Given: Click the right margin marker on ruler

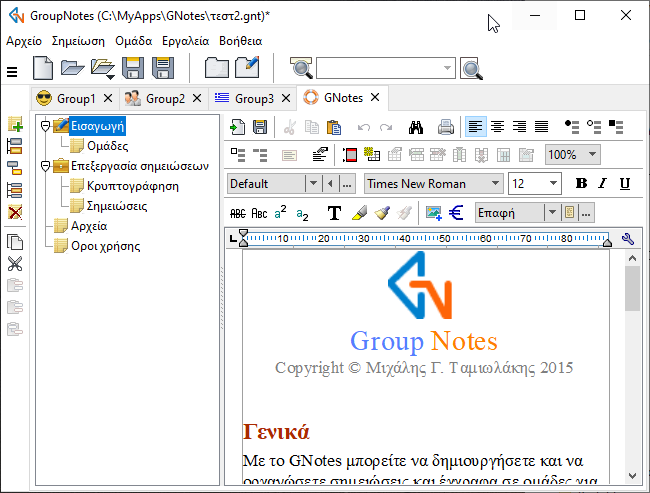Looking at the screenshot, I should pos(607,243).
